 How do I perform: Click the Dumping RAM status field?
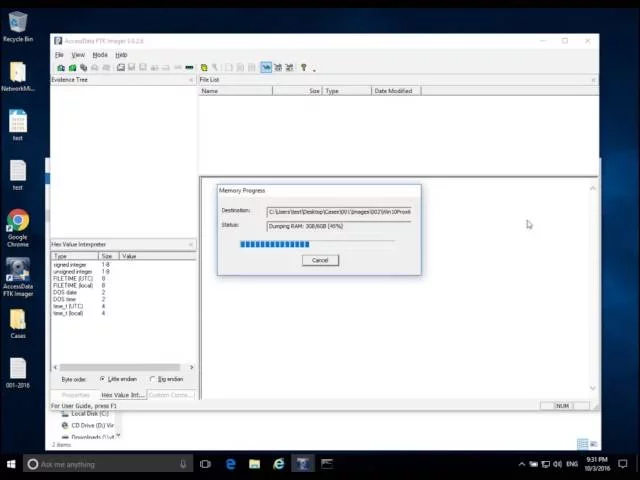click(339, 226)
